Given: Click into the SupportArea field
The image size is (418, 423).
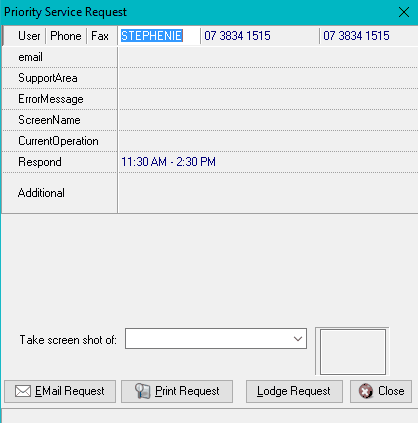Looking at the screenshot, I should (x=268, y=78).
